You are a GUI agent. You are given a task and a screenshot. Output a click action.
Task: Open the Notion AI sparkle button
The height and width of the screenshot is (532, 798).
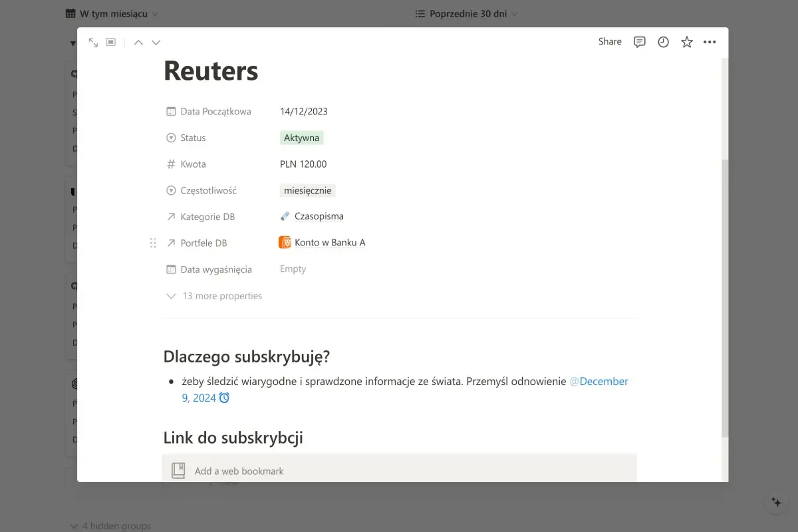click(x=776, y=502)
